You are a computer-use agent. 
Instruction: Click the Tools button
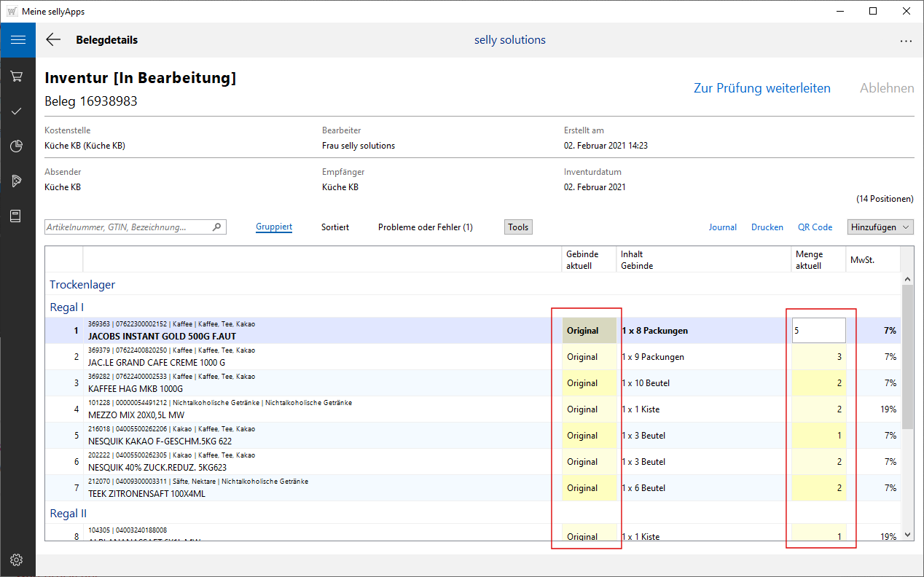point(518,227)
